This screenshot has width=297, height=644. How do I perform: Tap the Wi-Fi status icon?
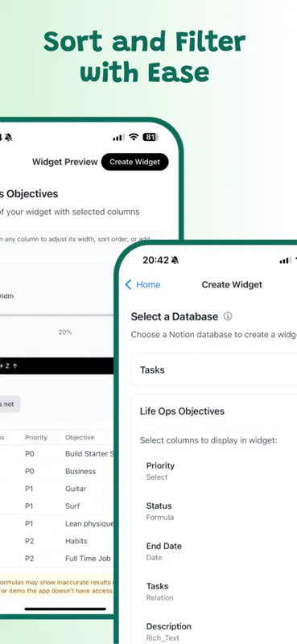[x=133, y=138]
